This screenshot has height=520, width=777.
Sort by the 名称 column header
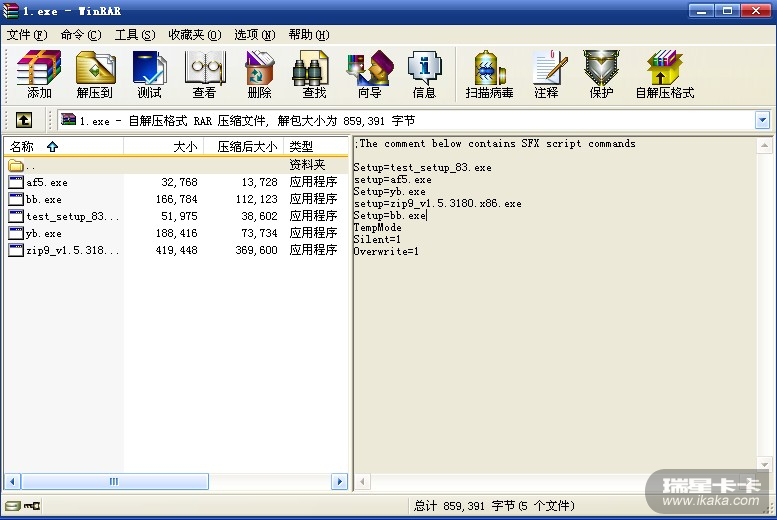tap(63, 147)
